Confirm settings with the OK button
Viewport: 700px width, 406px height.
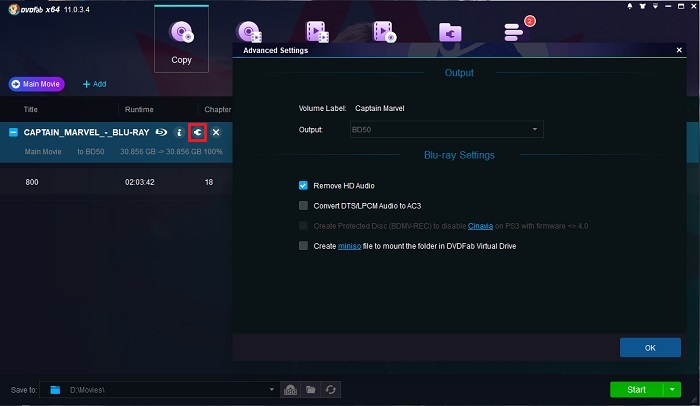(650, 347)
